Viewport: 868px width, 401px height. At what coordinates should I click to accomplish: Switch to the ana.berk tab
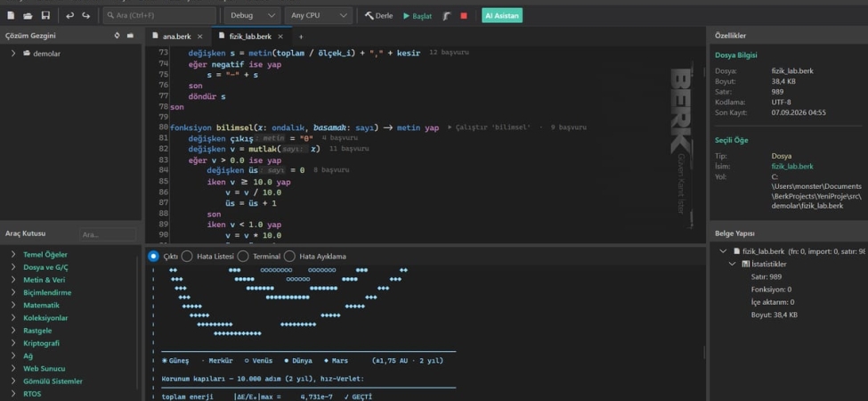click(x=176, y=37)
